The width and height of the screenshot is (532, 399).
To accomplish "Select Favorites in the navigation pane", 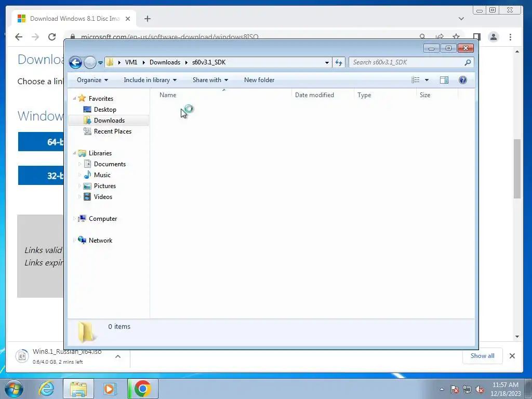I will pos(101,98).
